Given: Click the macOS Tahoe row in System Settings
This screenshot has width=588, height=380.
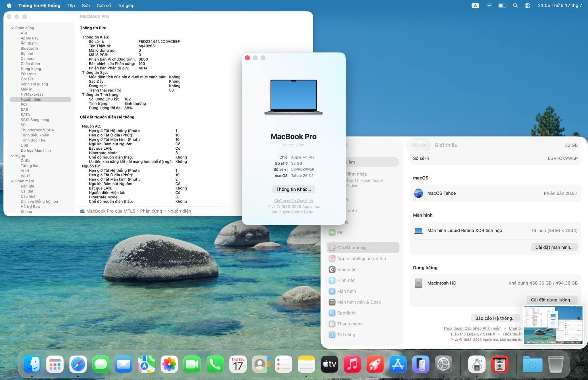Looking at the screenshot, I should pyautogui.click(x=495, y=193).
